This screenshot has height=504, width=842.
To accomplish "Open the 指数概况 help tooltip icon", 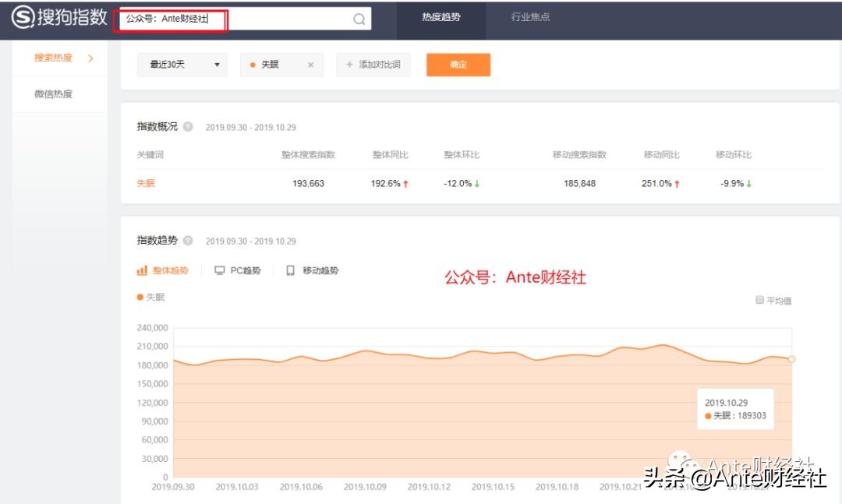I will tap(187, 126).
